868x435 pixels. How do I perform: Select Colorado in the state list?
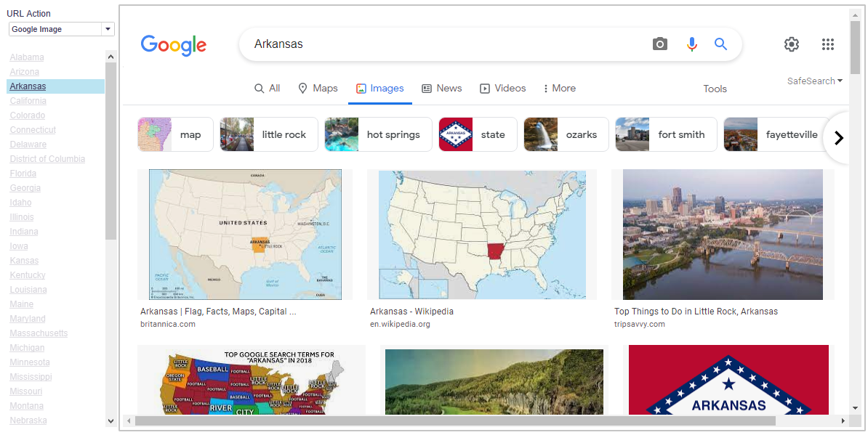[x=27, y=115]
